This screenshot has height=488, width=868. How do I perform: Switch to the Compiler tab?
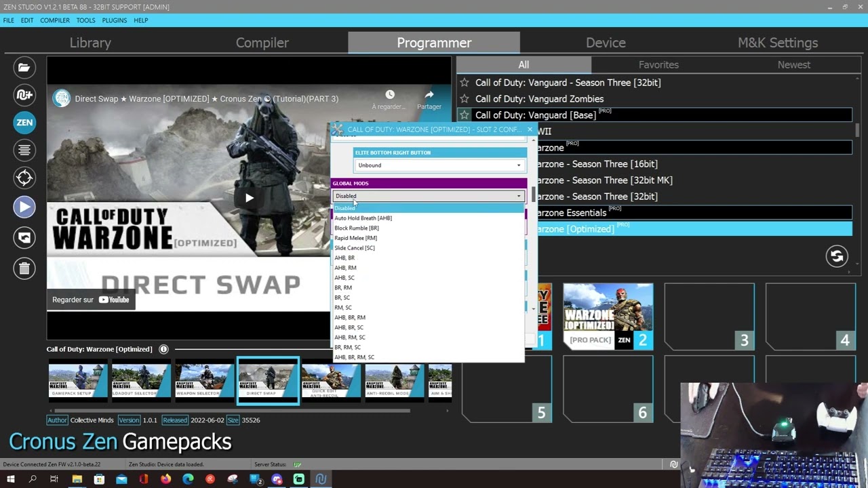click(262, 43)
